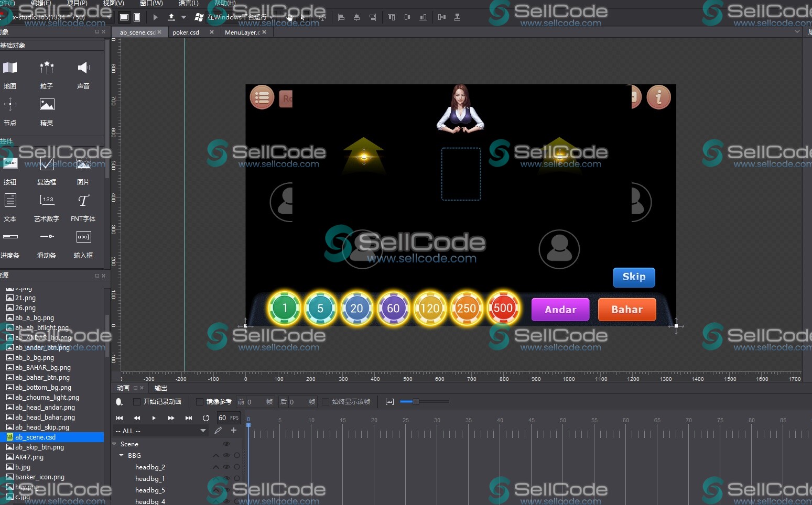Click the 艺术数字 art number widget

[47, 201]
